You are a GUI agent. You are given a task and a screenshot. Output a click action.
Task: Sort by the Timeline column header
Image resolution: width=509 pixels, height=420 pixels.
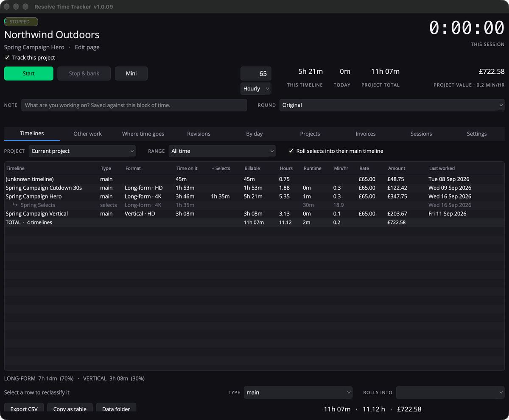click(52, 168)
